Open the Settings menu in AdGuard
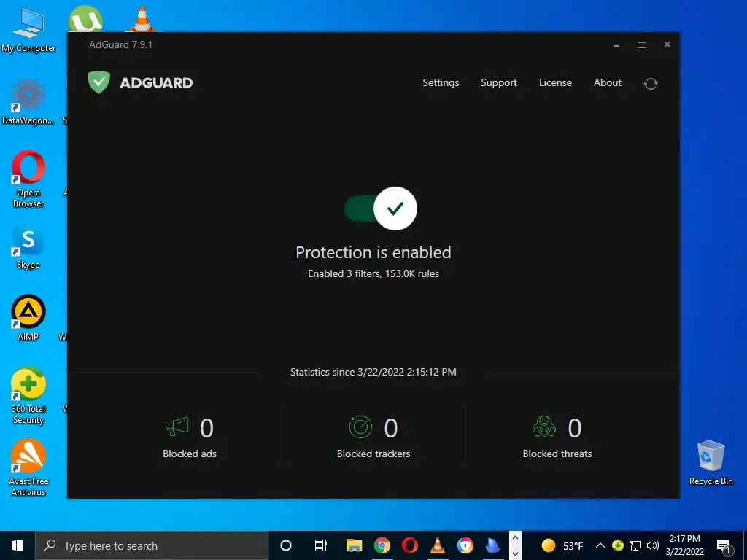This screenshot has height=560, width=747. pyautogui.click(x=441, y=83)
